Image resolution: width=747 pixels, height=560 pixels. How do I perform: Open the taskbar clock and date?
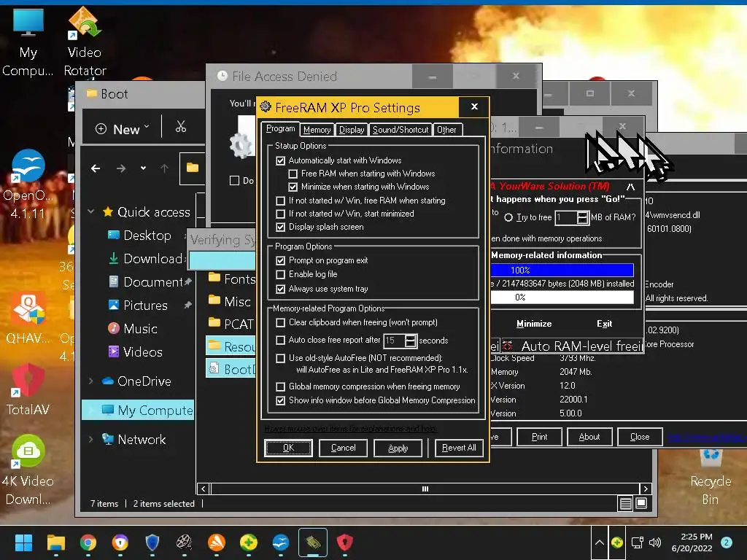click(692, 542)
